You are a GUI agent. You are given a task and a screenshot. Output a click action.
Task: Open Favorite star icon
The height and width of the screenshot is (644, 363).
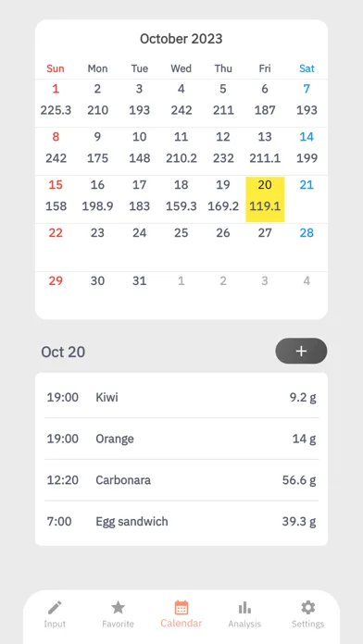118,607
